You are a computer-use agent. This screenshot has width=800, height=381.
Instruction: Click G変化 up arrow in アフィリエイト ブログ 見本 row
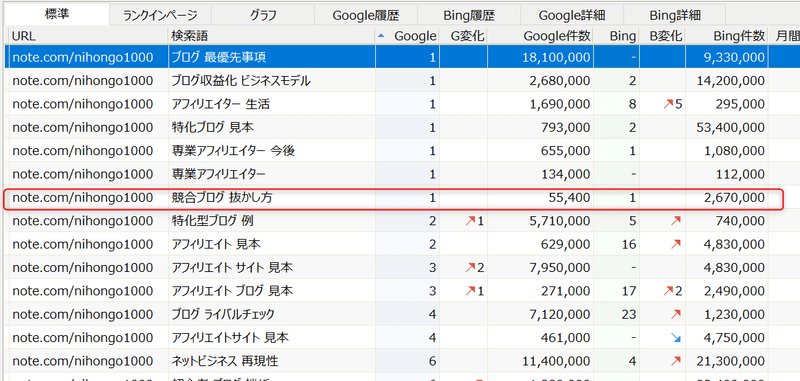473,292
